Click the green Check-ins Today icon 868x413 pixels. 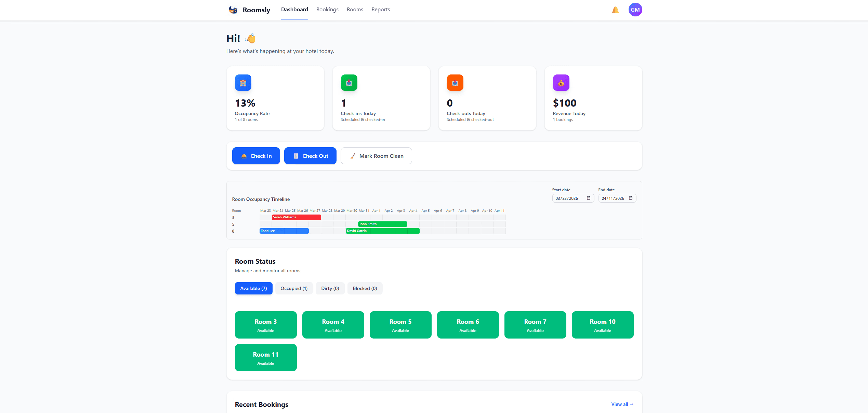349,83
